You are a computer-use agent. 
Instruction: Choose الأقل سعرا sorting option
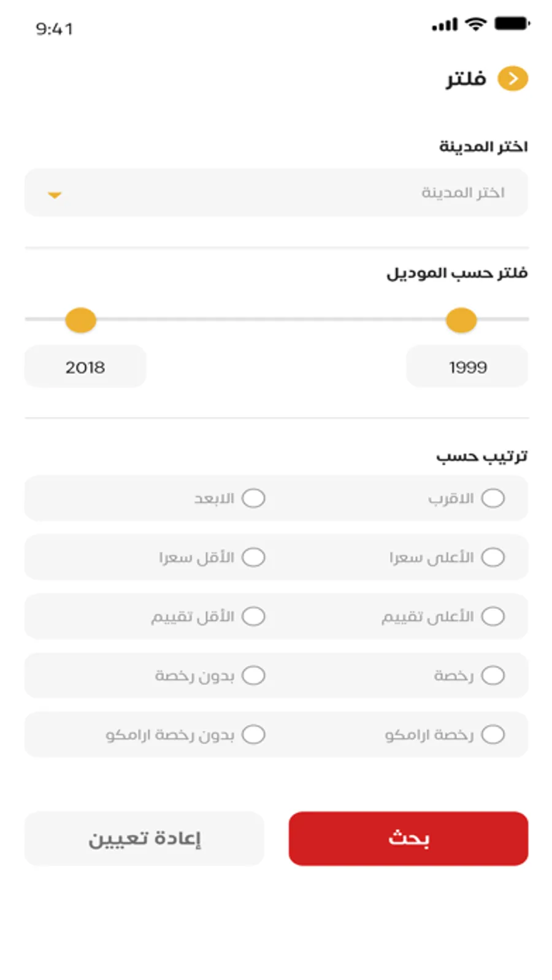click(253, 557)
